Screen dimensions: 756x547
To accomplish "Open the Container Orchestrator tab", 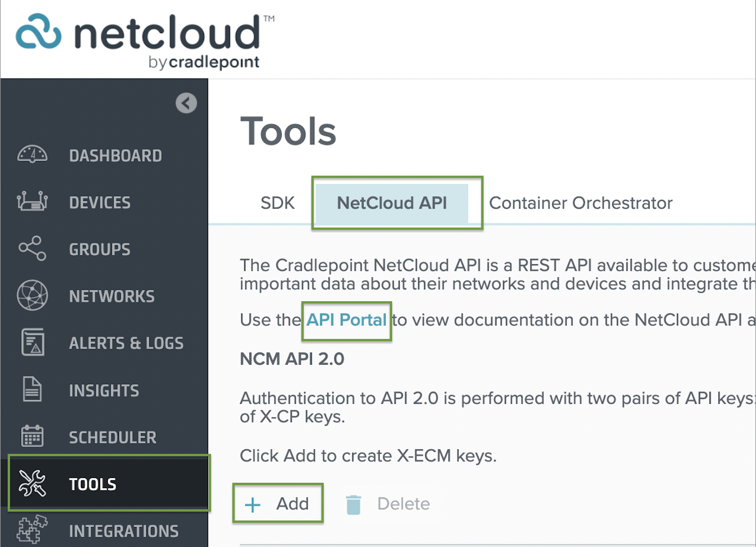I will [580, 203].
